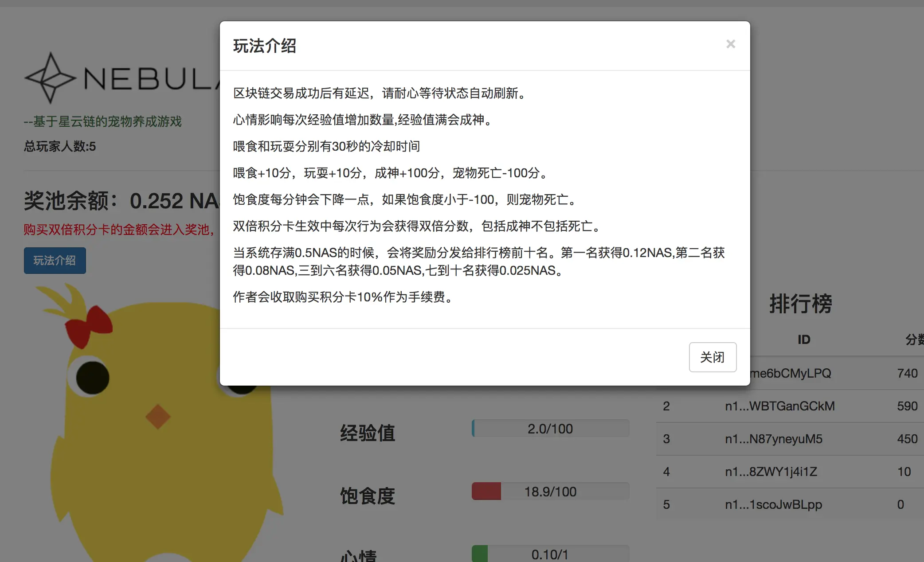Image resolution: width=924 pixels, height=562 pixels.
Task: Click the ID column header
Action: click(803, 340)
